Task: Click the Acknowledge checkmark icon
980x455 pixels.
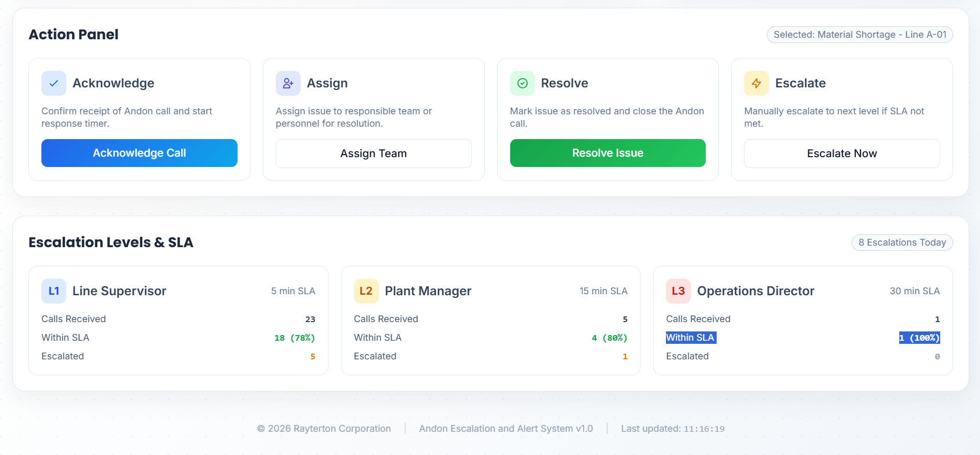Action: [x=54, y=83]
